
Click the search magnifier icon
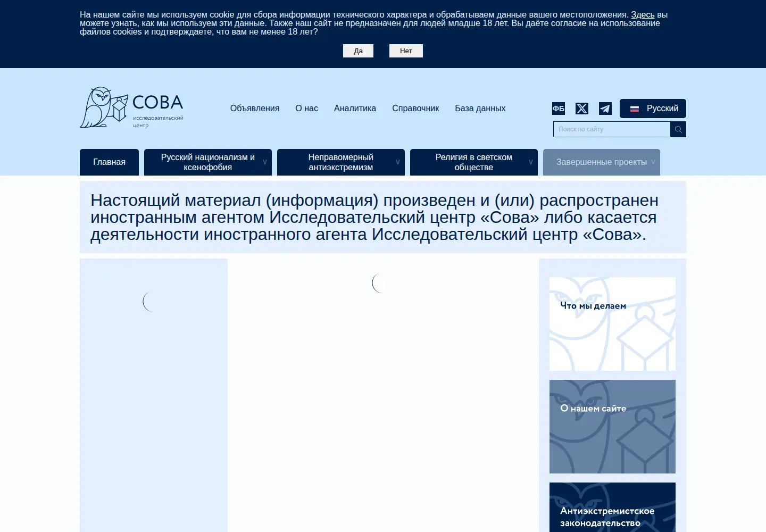678,129
